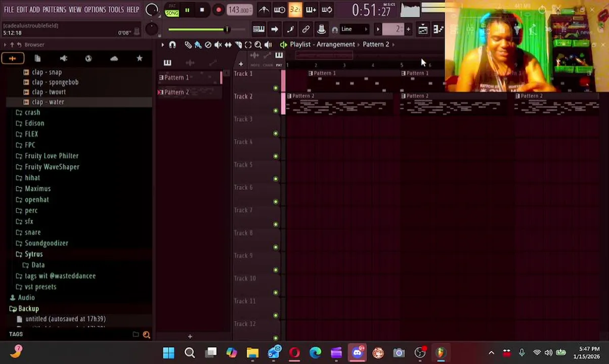Click browser search magnifier icon near TAGS
Viewport: 609px width, 364px height.
tap(146, 334)
